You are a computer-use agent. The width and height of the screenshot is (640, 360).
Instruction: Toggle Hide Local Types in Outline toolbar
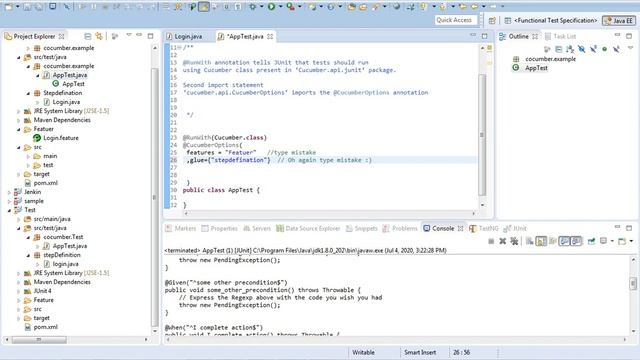pos(616,49)
